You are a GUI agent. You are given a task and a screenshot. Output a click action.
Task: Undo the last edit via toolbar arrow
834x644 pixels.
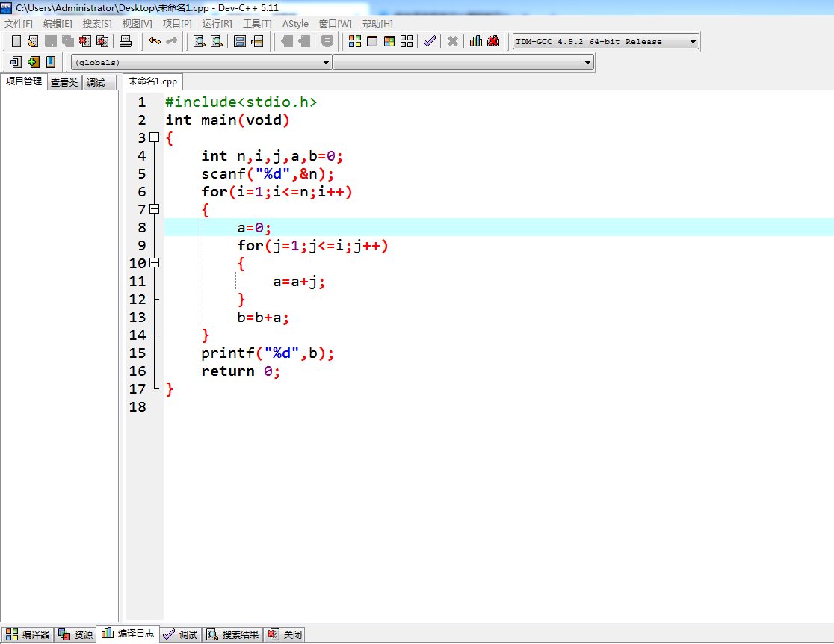[x=154, y=41]
